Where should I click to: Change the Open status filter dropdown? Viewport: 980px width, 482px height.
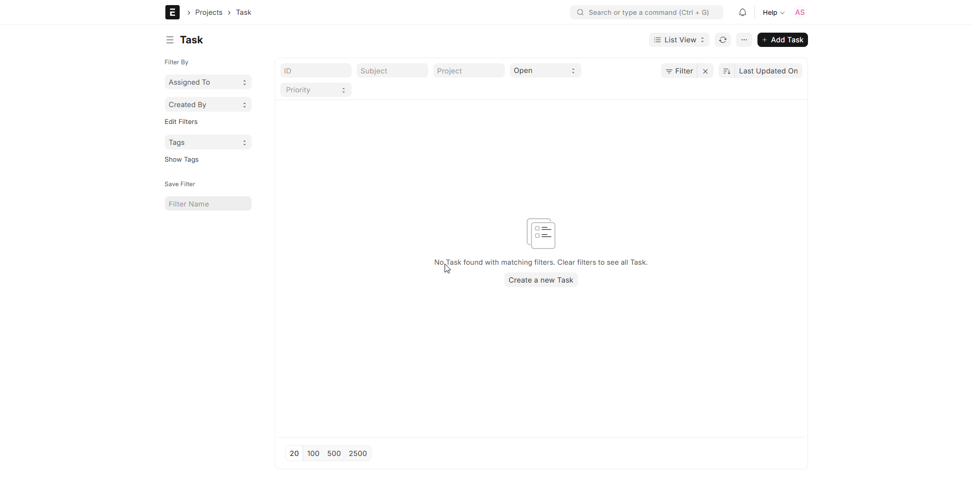545,71
